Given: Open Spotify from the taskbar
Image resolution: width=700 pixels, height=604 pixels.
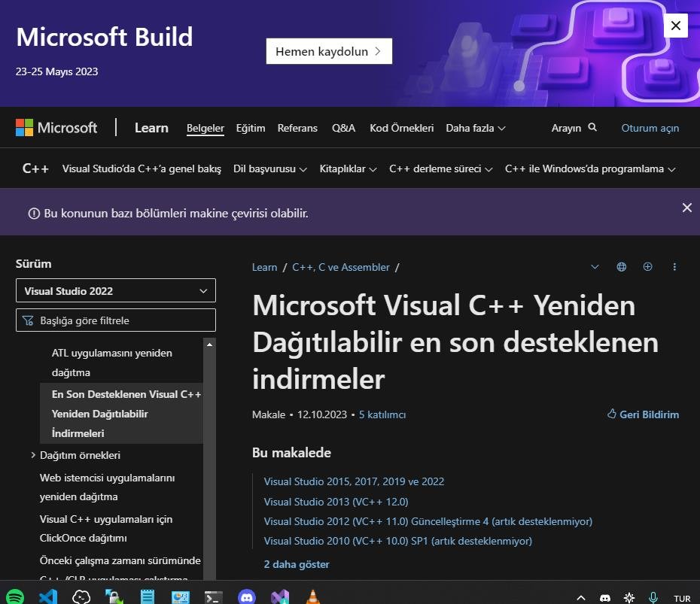Looking at the screenshot, I should (x=15, y=596).
